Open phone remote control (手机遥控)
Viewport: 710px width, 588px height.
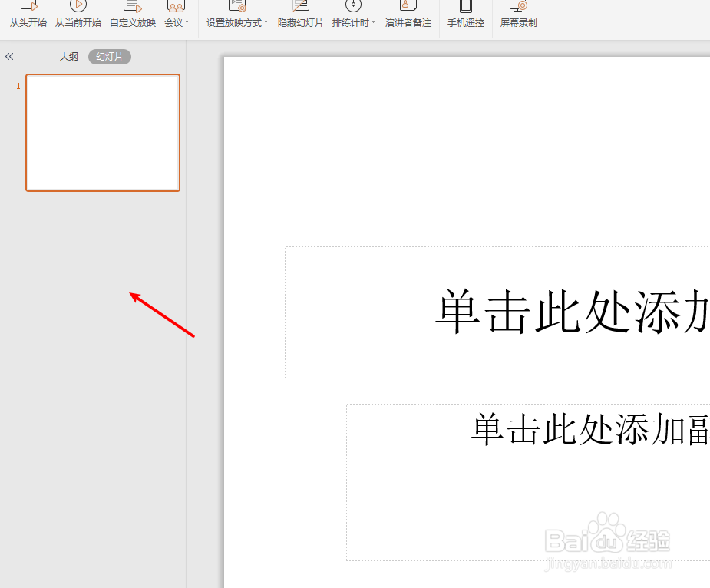[465, 15]
